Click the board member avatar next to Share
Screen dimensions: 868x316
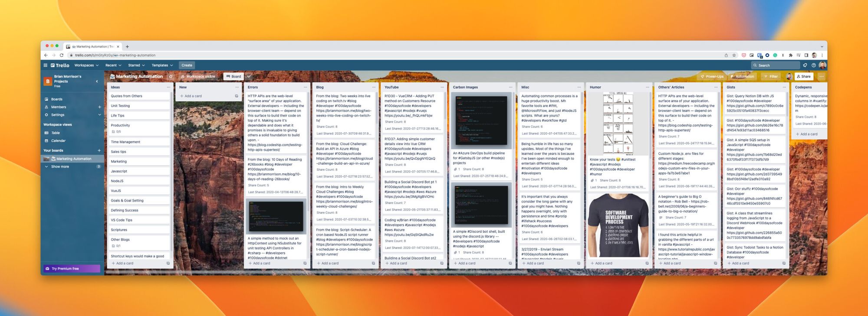tap(789, 76)
